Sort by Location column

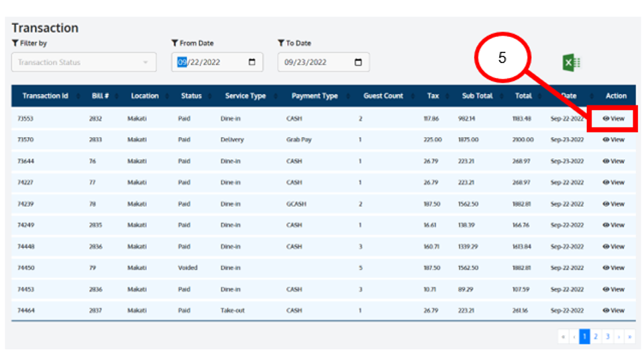click(145, 96)
